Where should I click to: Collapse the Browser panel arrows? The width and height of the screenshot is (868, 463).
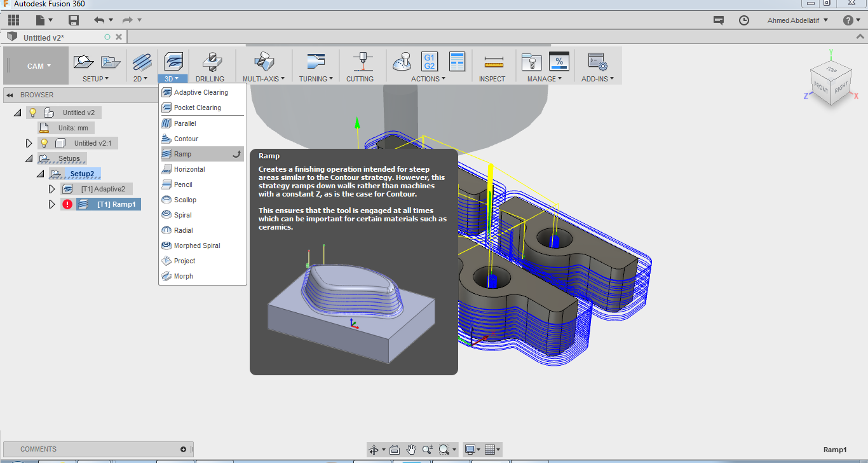pos(10,95)
